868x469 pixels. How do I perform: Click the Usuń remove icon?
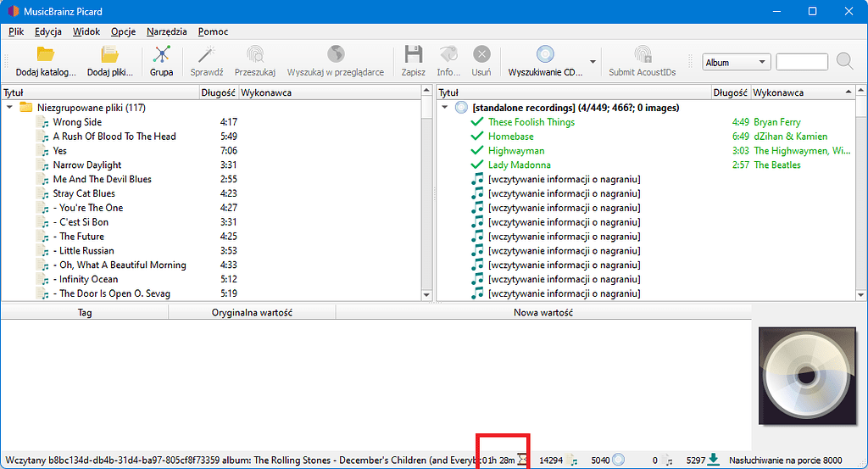click(481, 54)
